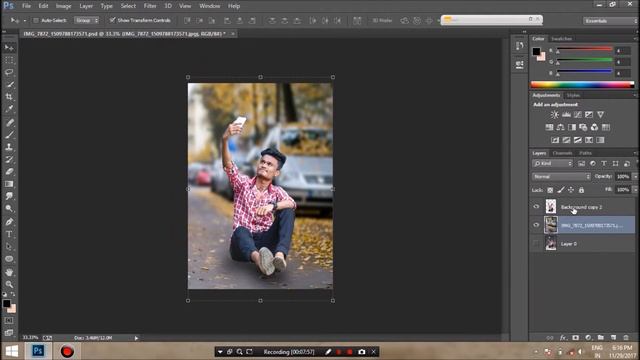
Task: Select the Horizontal Type tool
Action: tap(9, 234)
